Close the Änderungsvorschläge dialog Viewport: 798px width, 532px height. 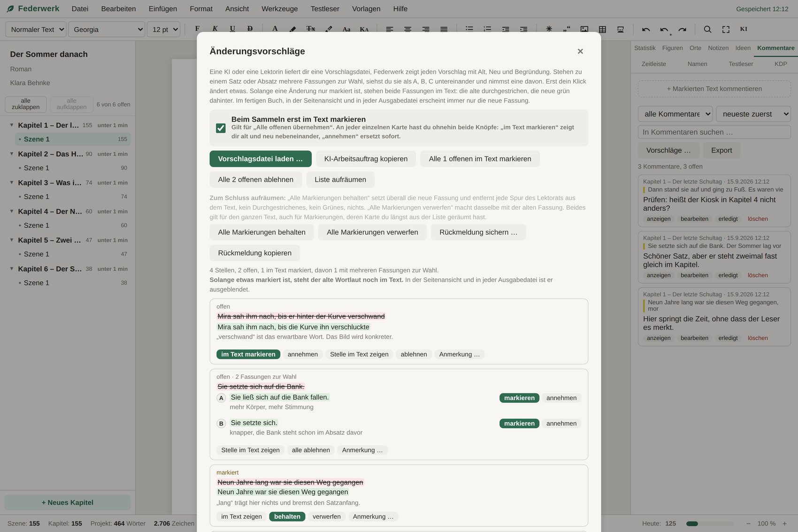click(580, 51)
